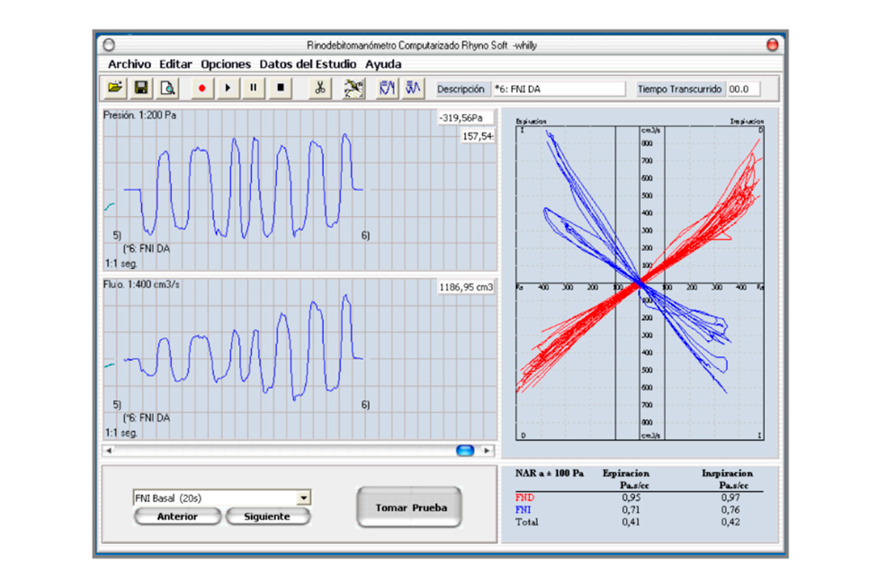Screen dimensions: 882x588
Task: Start recording with the red dot button
Action: click(202, 88)
